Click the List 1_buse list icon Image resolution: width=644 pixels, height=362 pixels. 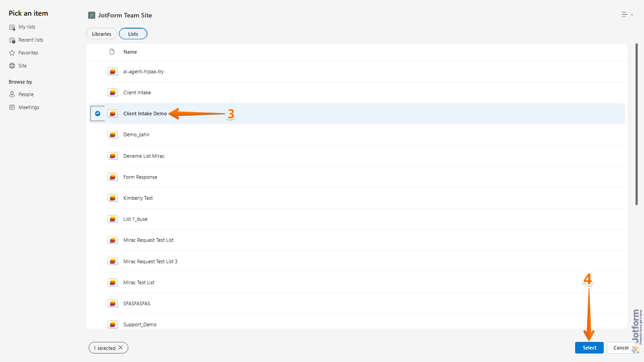(x=113, y=219)
